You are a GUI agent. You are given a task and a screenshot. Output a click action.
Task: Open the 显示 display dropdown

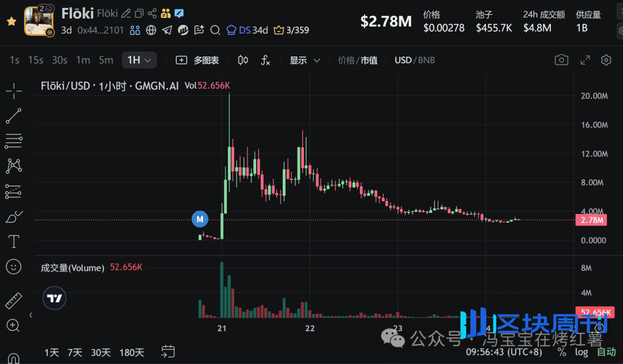pyautogui.click(x=305, y=61)
